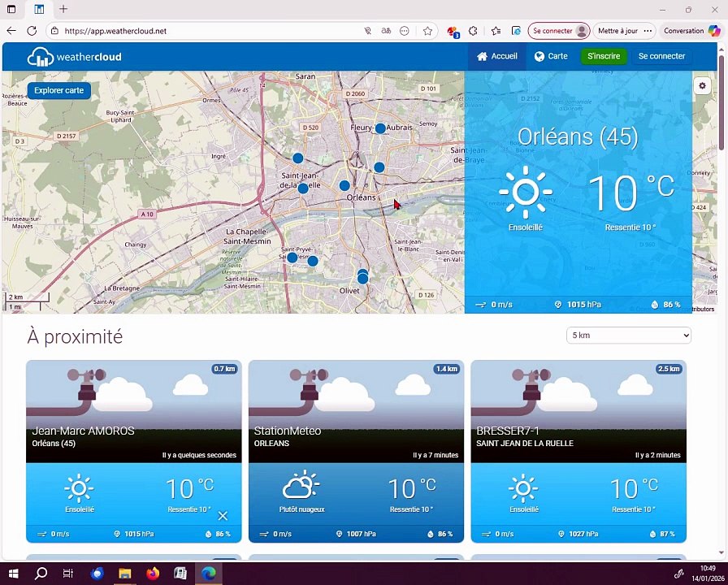Image resolution: width=728 pixels, height=585 pixels.
Task: Add page to favorites star icon
Action: pos(427,31)
